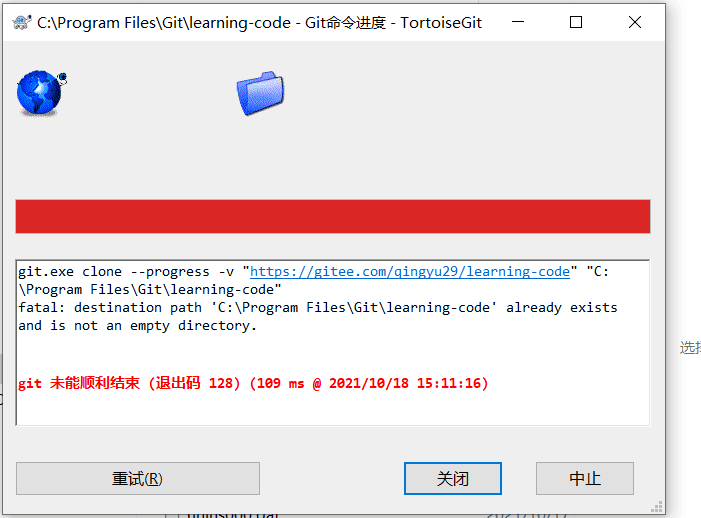Viewport: 701px width, 518px height.
Task: Close the dialog using 关闭 button
Action: [452, 479]
